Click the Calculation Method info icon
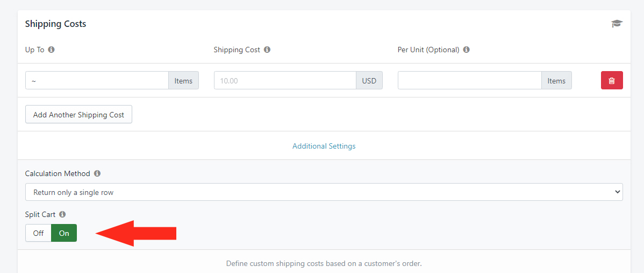Viewport: 644px width, 273px height. click(97, 173)
